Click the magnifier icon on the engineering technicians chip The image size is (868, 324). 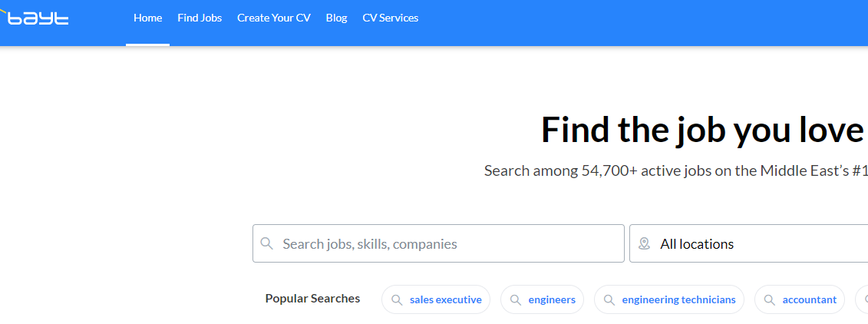click(609, 300)
